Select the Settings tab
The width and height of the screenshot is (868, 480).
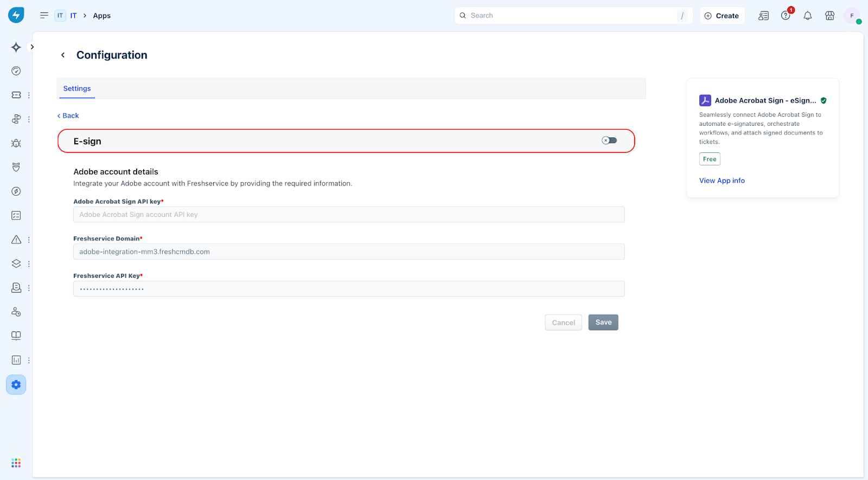coord(77,88)
